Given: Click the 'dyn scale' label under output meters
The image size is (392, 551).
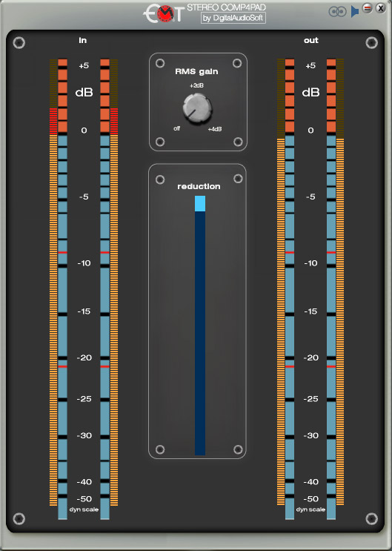Looking at the screenshot, I should tap(310, 509).
